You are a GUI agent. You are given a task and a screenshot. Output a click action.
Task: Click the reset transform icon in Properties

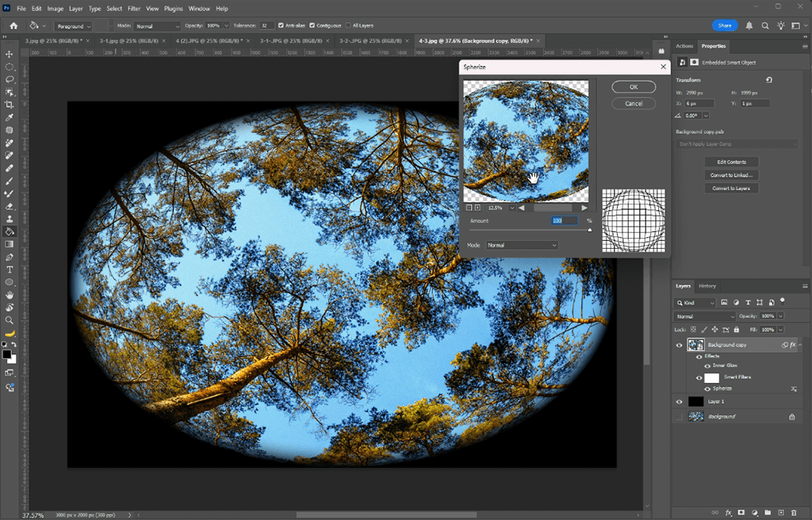768,80
